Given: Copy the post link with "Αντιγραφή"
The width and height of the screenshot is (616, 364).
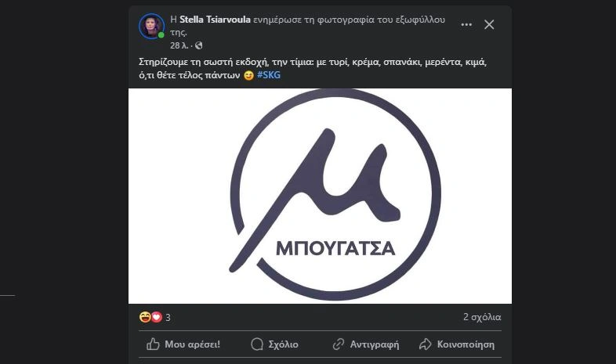Looking at the screenshot, I should tap(366, 344).
